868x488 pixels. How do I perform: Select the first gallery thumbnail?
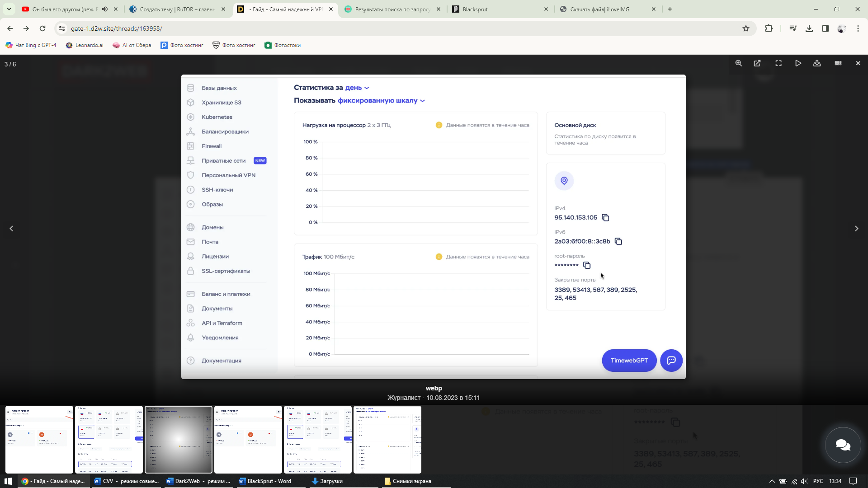(39, 439)
